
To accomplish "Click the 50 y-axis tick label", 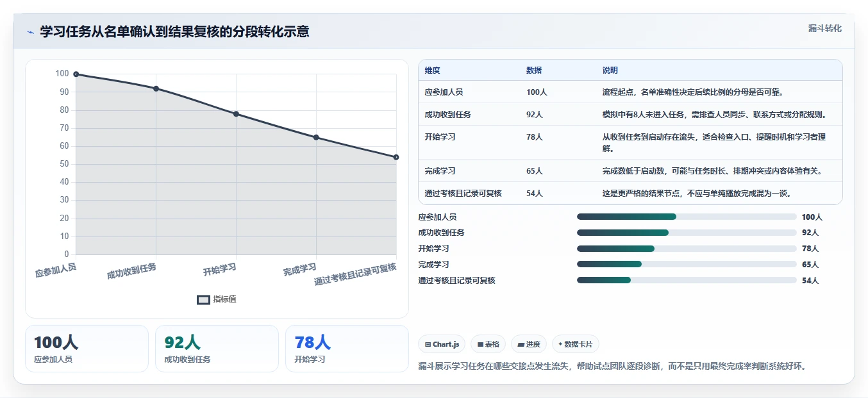I will pyautogui.click(x=64, y=164).
